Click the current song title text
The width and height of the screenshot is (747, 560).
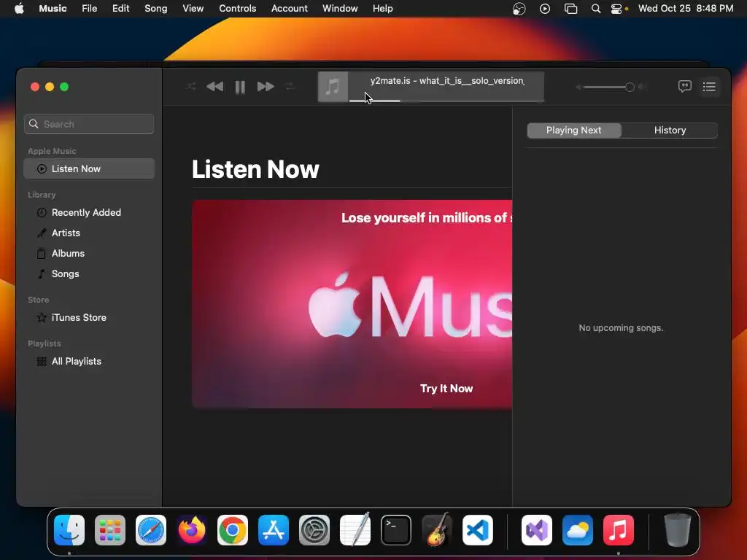point(447,81)
